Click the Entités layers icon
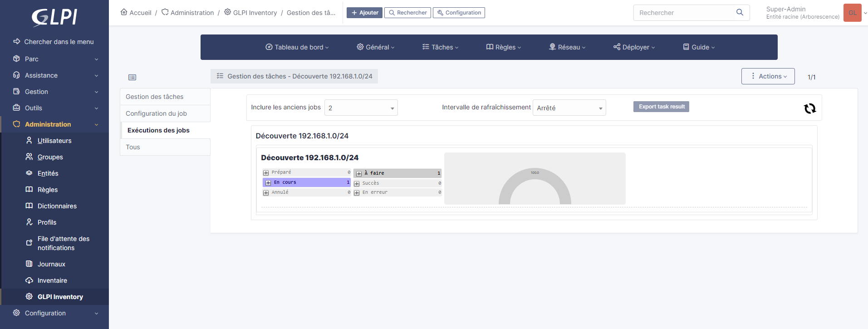Viewport: 868px width, 329px height. click(29, 173)
